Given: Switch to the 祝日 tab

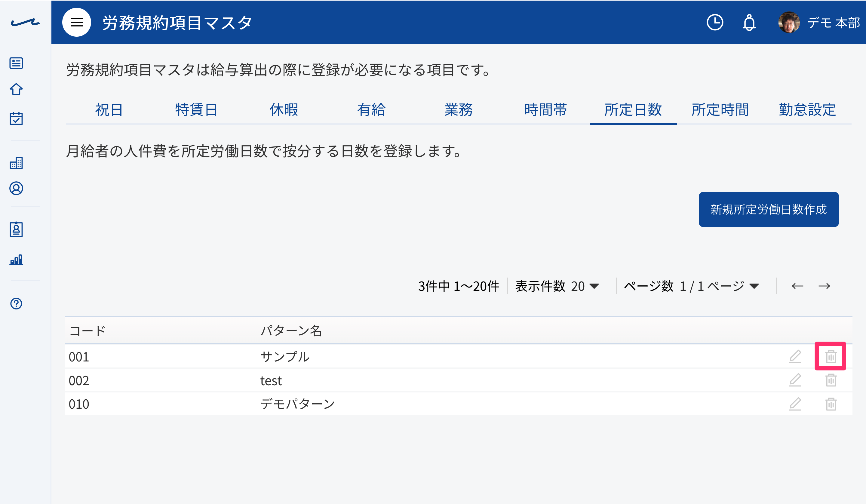Looking at the screenshot, I should point(109,110).
